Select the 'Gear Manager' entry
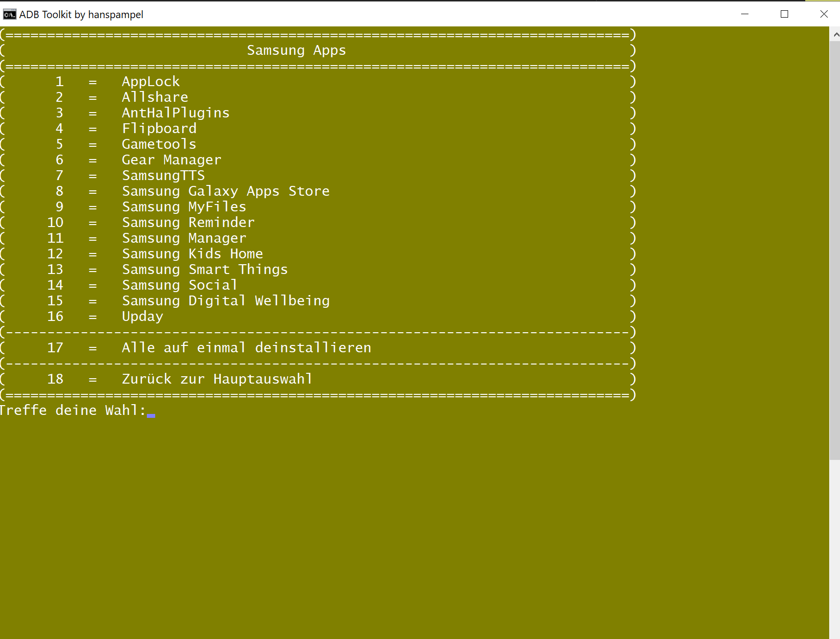This screenshot has width=840, height=639. (x=171, y=160)
